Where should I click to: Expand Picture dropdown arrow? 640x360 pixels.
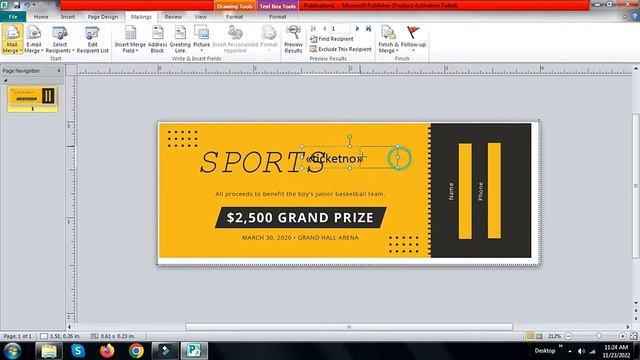(x=201, y=51)
